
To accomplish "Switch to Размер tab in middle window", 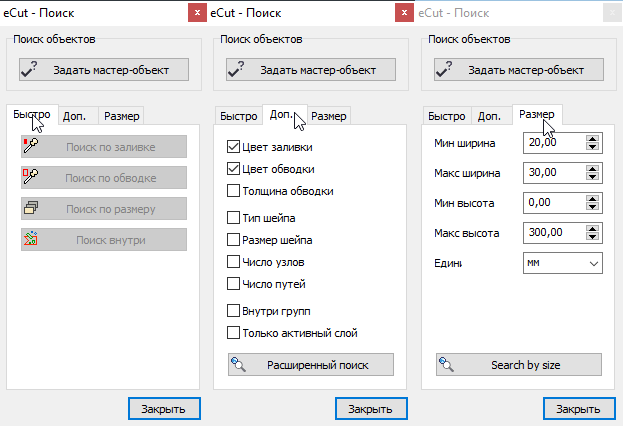I will 329,116.
